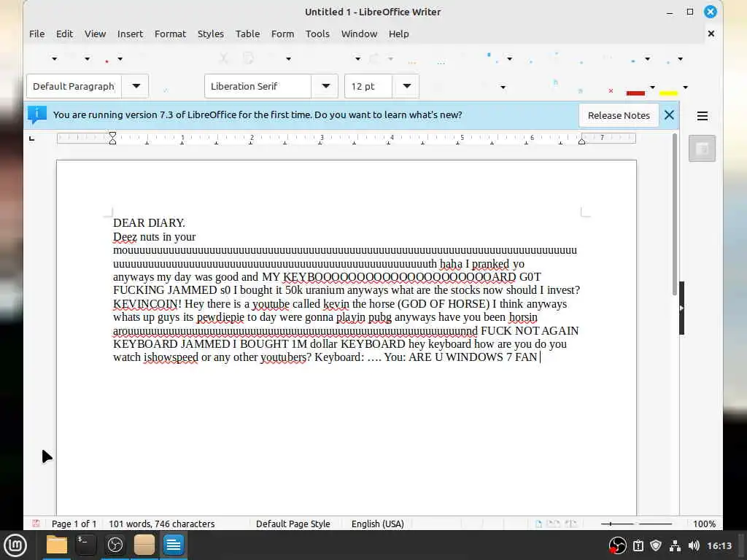Click the update manager tray icon beside the shield
The width and height of the screenshot is (747, 560).
[638, 545]
